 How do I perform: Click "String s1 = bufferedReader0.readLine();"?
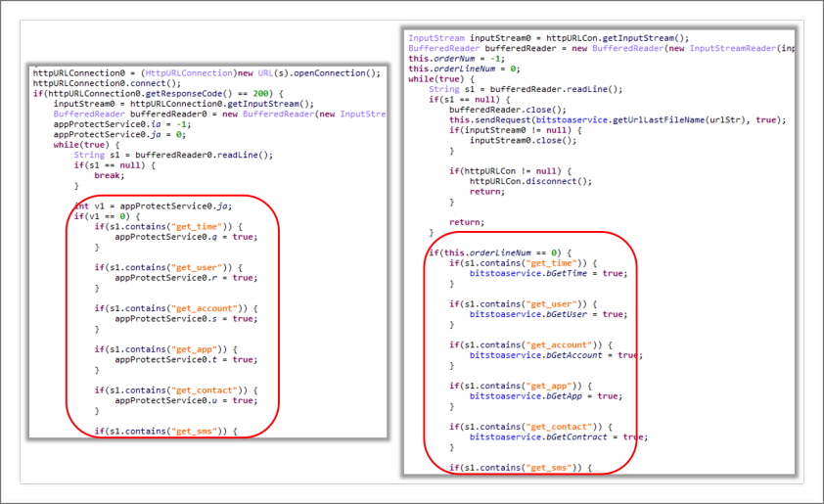tap(173, 155)
